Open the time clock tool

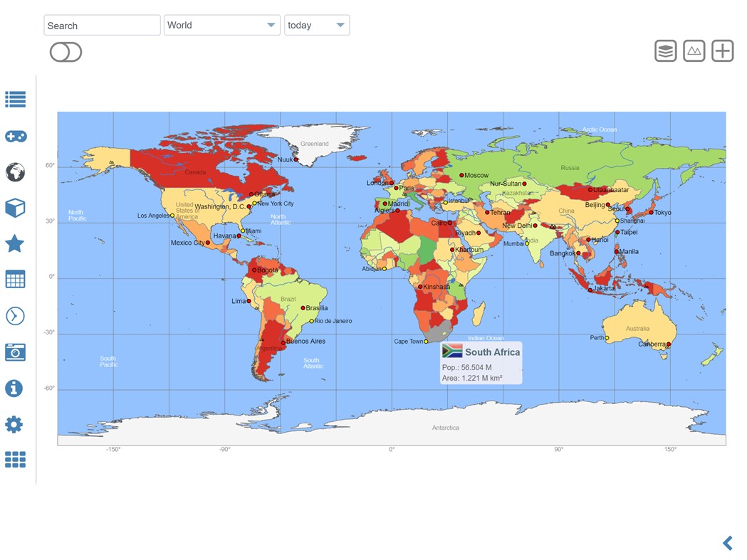[x=16, y=315]
